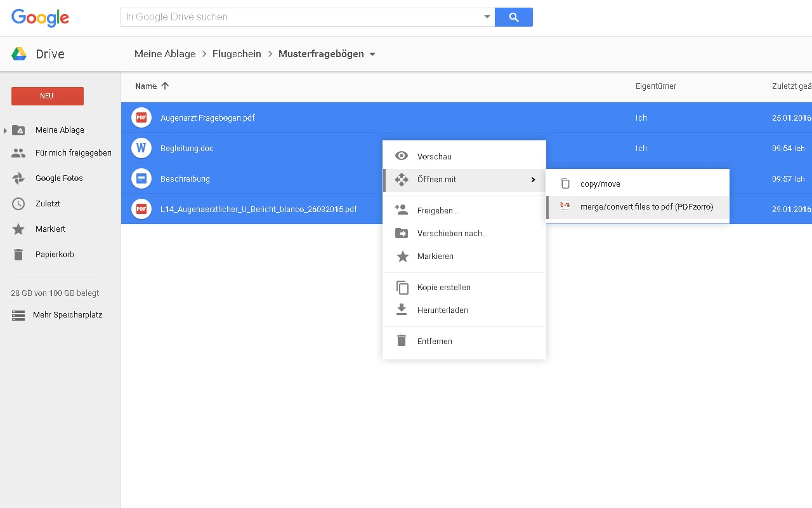
Task: Click the Google Docs icon beside Beschreibung
Action: (140, 178)
